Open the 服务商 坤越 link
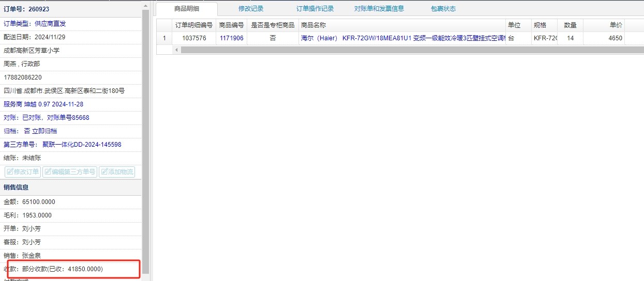This screenshot has height=281, width=644. (x=43, y=104)
